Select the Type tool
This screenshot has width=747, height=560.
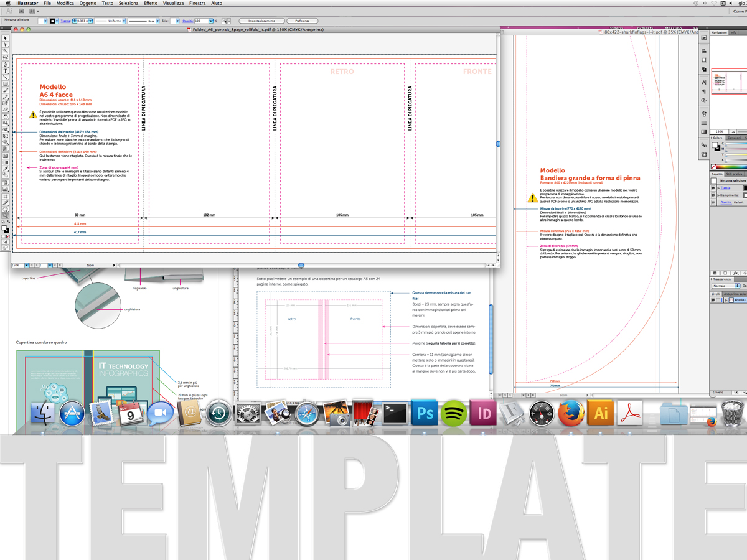coord(6,71)
